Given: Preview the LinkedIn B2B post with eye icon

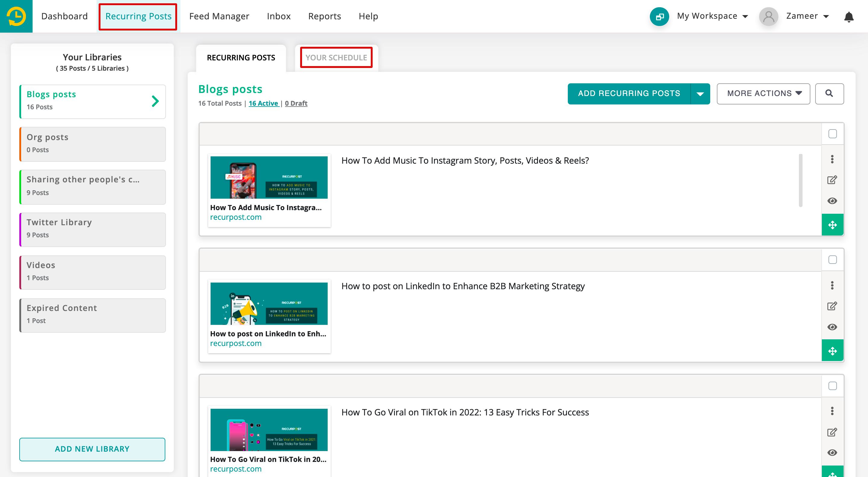Looking at the screenshot, I should pyautogui.click(x=832, y=327).
